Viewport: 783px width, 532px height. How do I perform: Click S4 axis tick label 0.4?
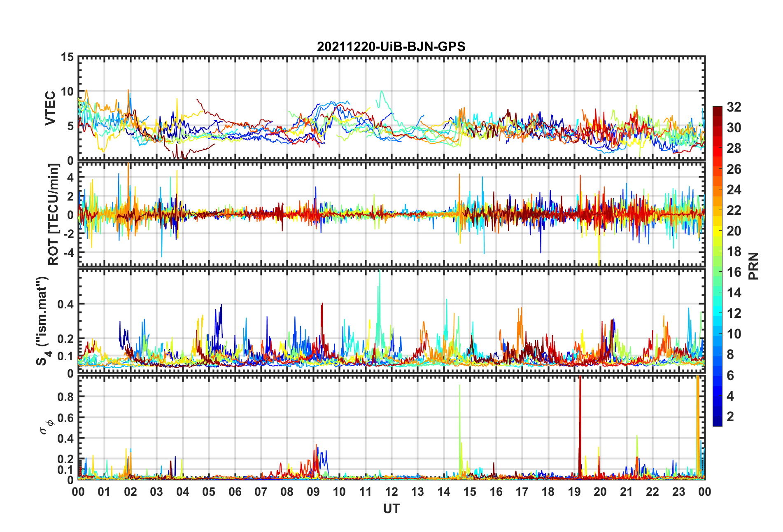[65, 304]
